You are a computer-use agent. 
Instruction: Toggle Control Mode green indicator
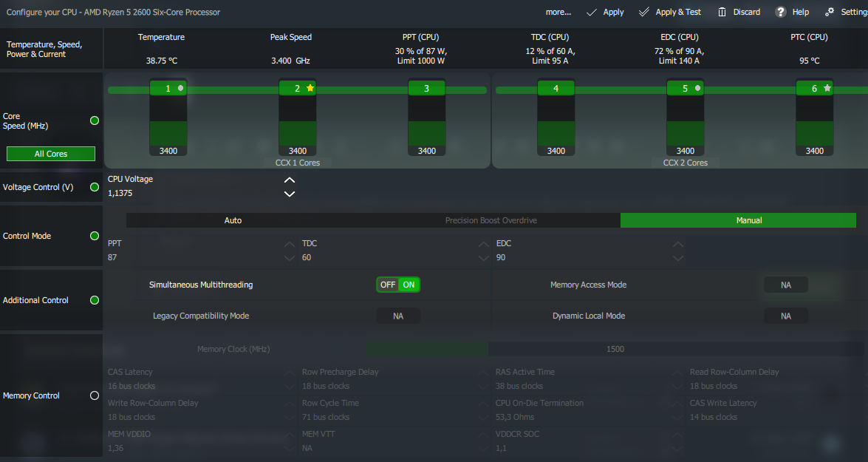pyautogui.click(x=95, y=236)
